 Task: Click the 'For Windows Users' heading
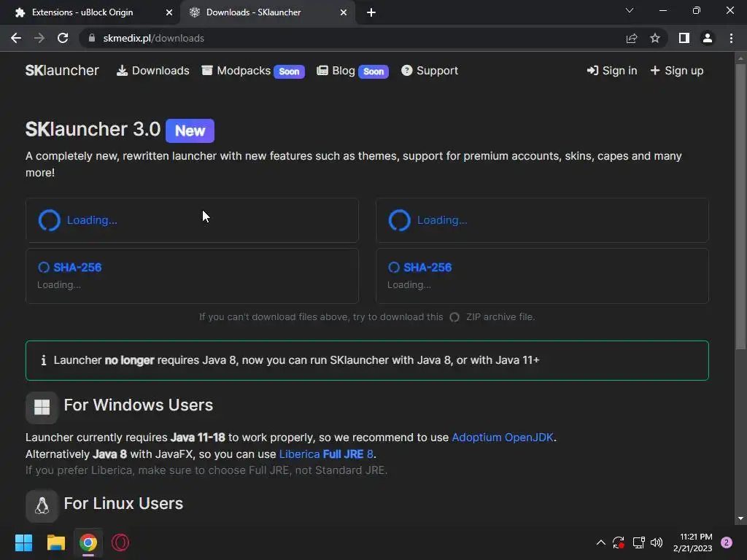pyautogui.click(x=138, y=405)
